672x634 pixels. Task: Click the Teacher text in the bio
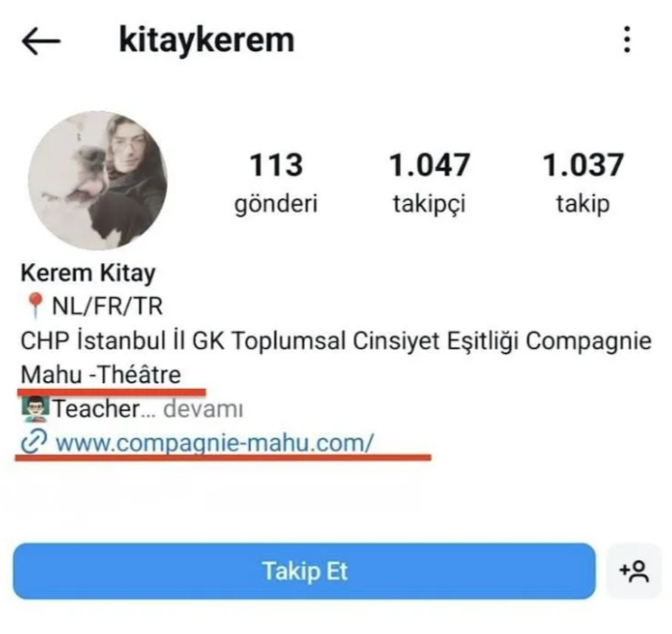pos(96,408)
